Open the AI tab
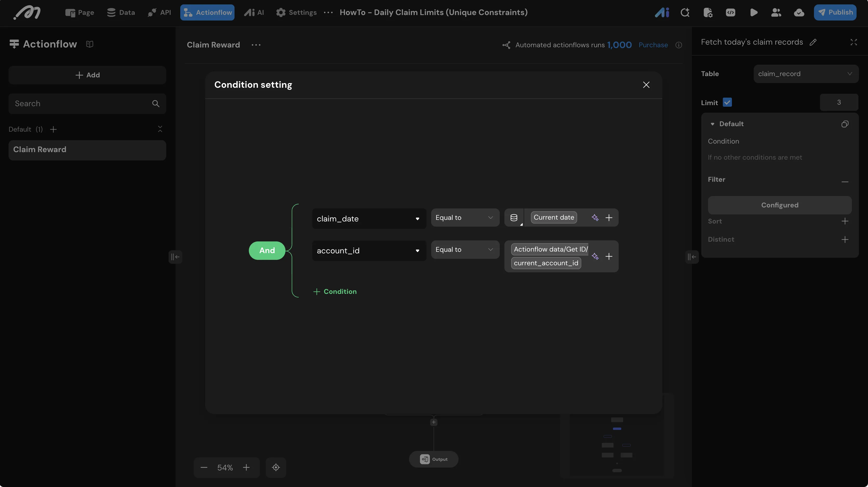Image resolution: width=868 pixels, height=487 pixels. 254,12
